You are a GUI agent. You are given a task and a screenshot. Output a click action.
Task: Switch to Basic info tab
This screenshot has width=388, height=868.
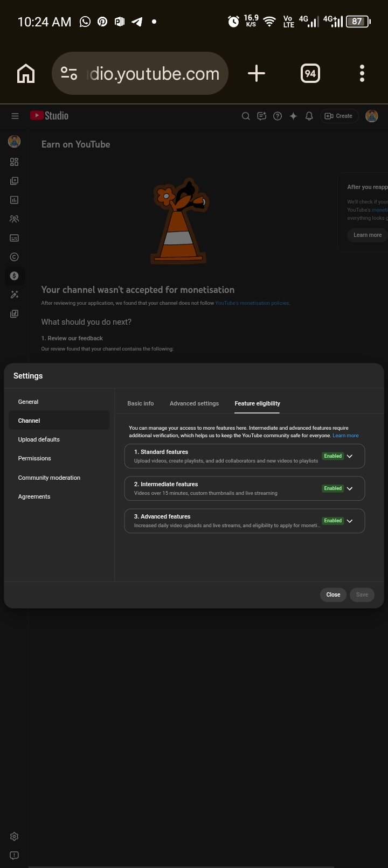point(141,403)
